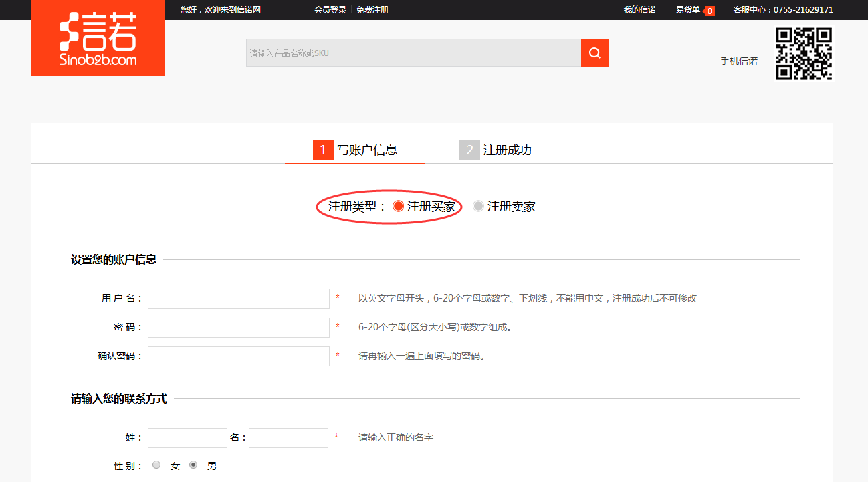Switch to step 2 注册成功 tab
Screen dimensions: 868x482
[x=496, y=150]
